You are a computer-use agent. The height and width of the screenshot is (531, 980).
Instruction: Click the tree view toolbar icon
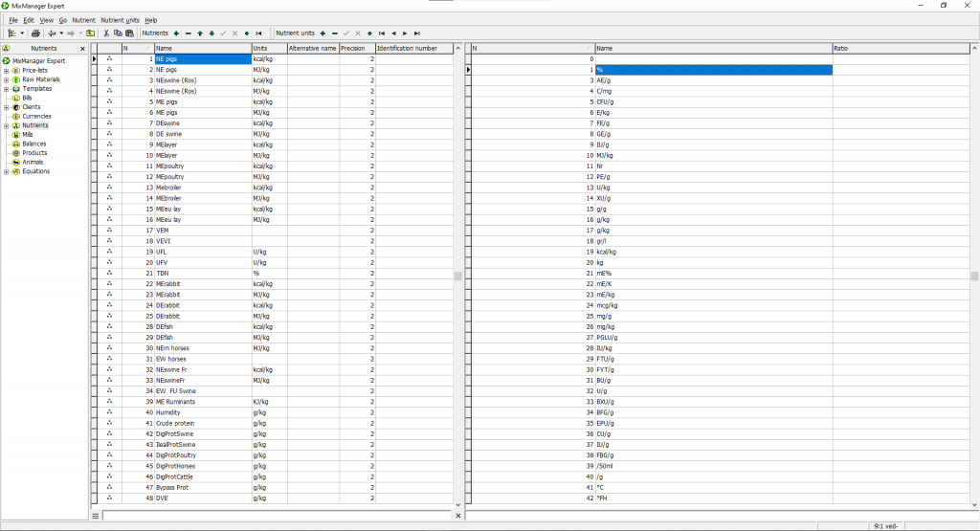11,33
